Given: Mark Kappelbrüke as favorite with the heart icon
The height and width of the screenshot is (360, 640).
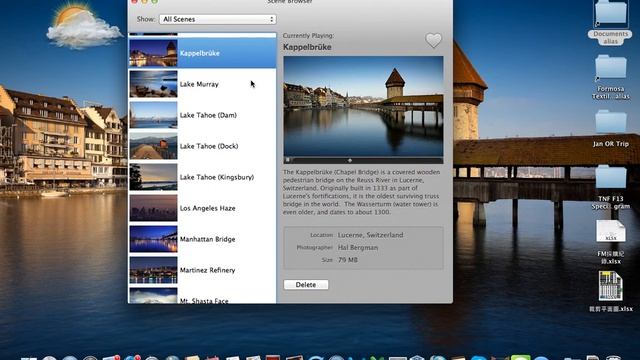Looking at the screenshot, I should point(433,40).
